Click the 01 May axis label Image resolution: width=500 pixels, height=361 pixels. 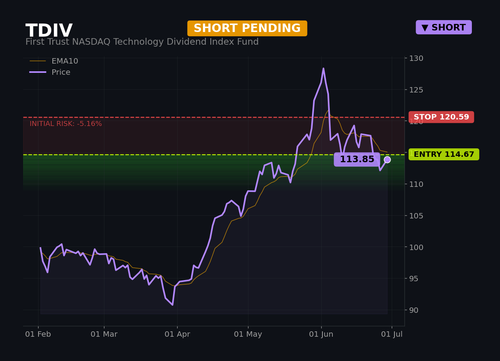coord(248,334)
